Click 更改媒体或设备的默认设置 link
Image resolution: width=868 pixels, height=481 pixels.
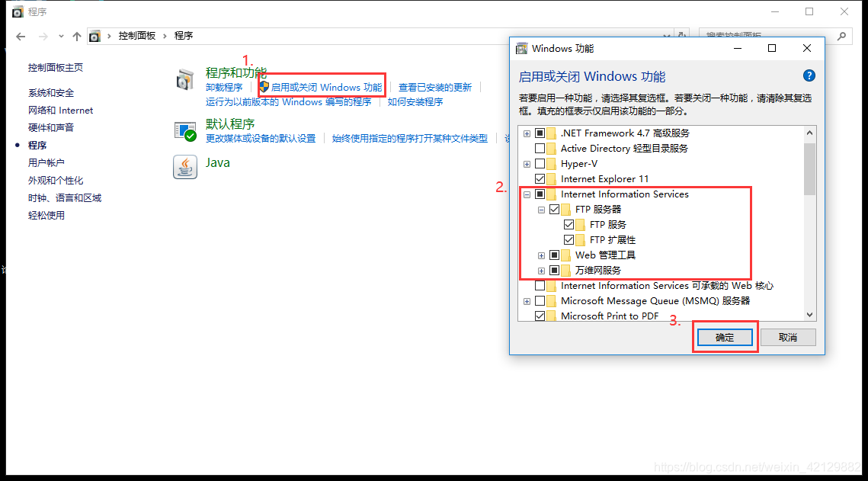pos(261,139)
